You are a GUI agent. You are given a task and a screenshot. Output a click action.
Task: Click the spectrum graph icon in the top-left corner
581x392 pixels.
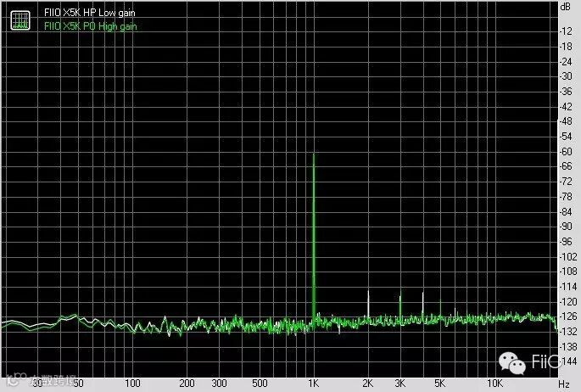pos(20,20)
